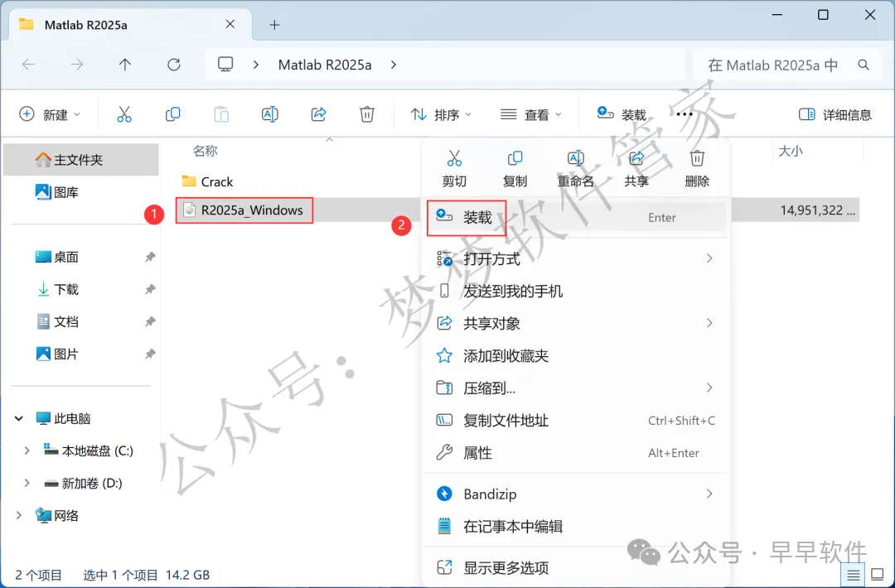The image size is (895, 588).
Task: Choose 显示更多选项
Action: pyautogui.click(x=577, y=567)
